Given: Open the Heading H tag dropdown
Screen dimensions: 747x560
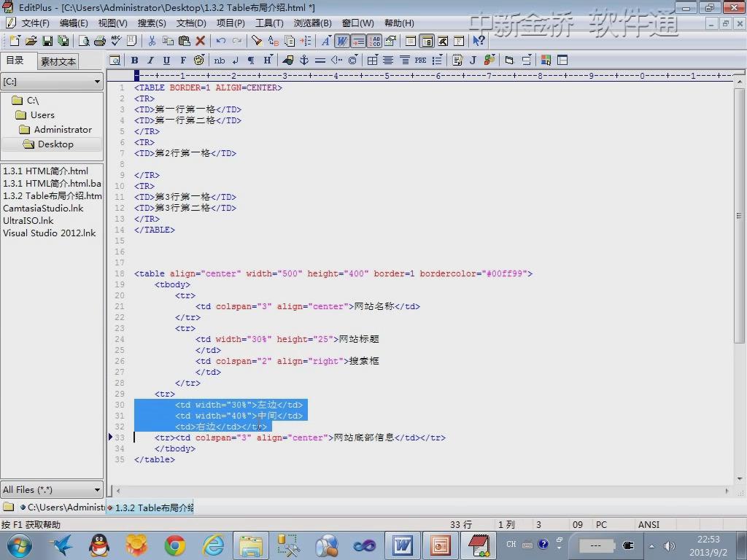Looking at the screenshot, I should (x=268, y=61).
